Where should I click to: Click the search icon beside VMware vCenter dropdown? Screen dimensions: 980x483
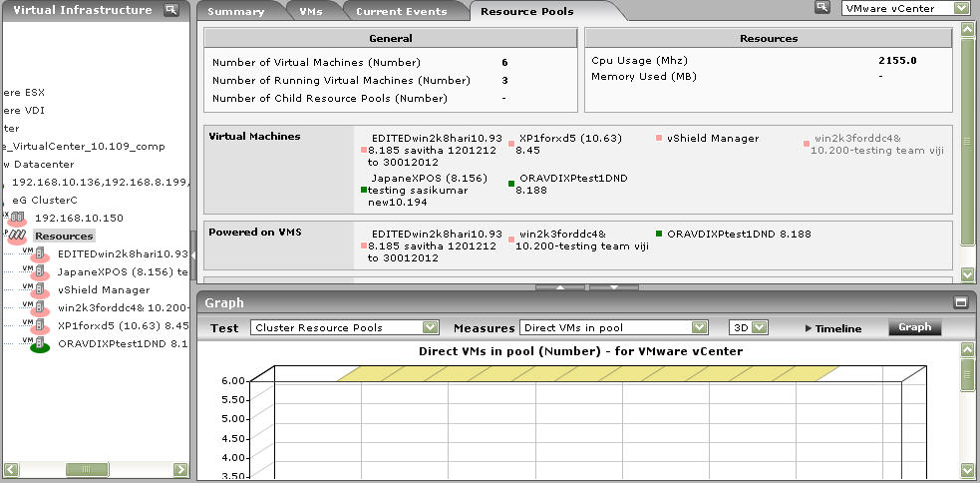[x=821, y=8]
